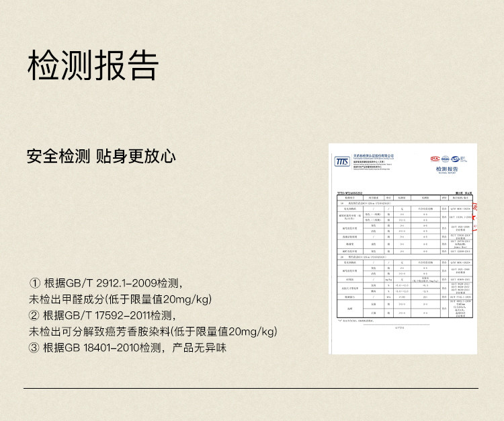Click the TTTS logo on the report

(342, 161)
